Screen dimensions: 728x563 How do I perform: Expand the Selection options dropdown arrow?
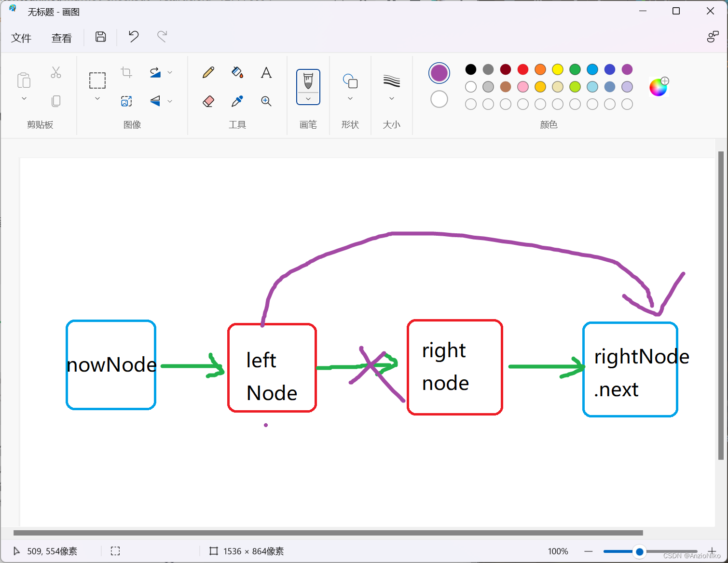tap(97, 99)
